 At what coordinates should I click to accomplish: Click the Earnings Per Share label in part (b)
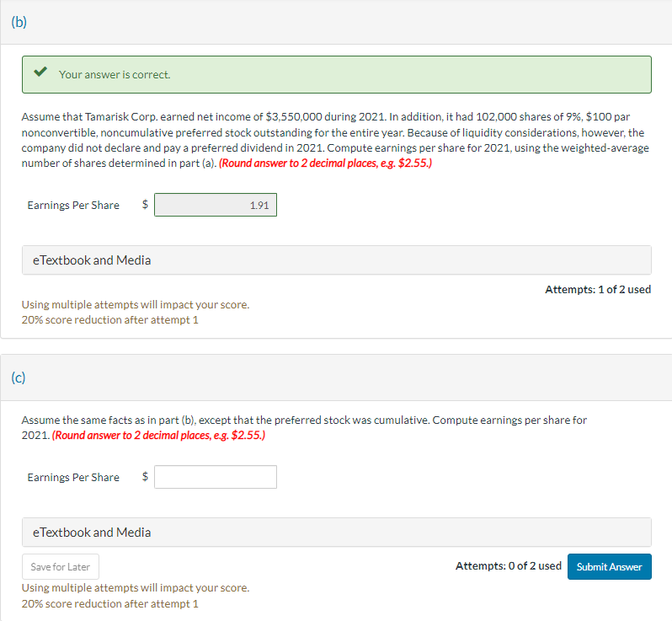coord(73,206)
